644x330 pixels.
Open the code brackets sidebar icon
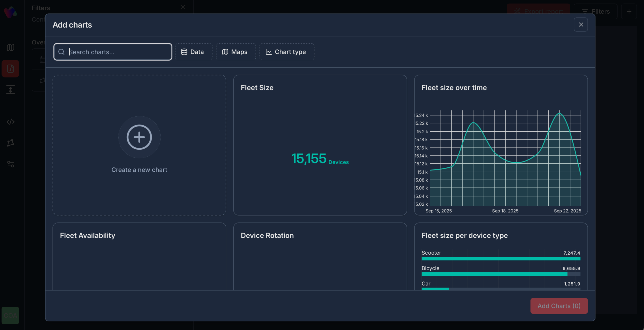10,122
